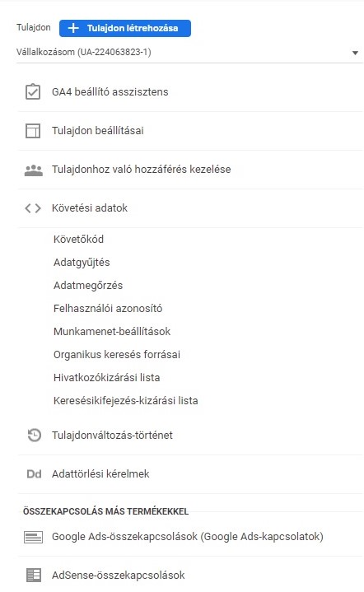The width and height of the screenshot is (364, 592).
Task: Select Adatgyűjtés submenu item
Action: [x=82, y=263]
